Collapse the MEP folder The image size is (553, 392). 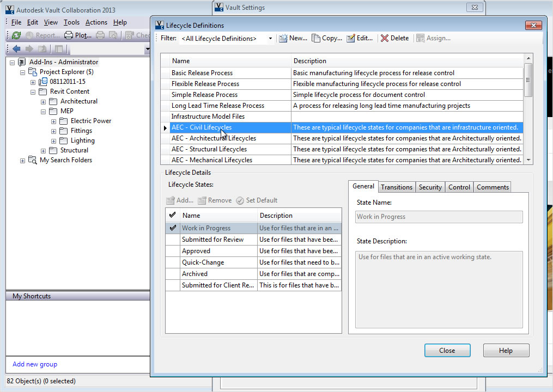pyautogui.click(x=43, y=112)
